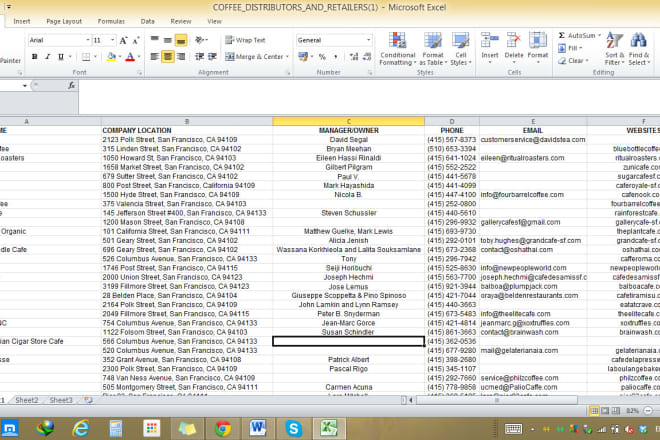The width and height of the screenshot is (660, 440).
Task: Open the Data ribbon tab
Action: point(147,21)
